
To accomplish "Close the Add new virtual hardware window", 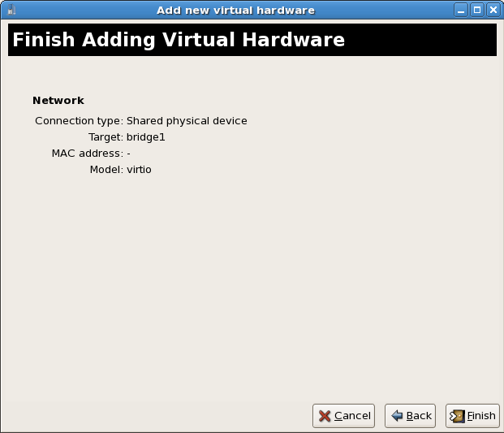I will coord(493,10).
